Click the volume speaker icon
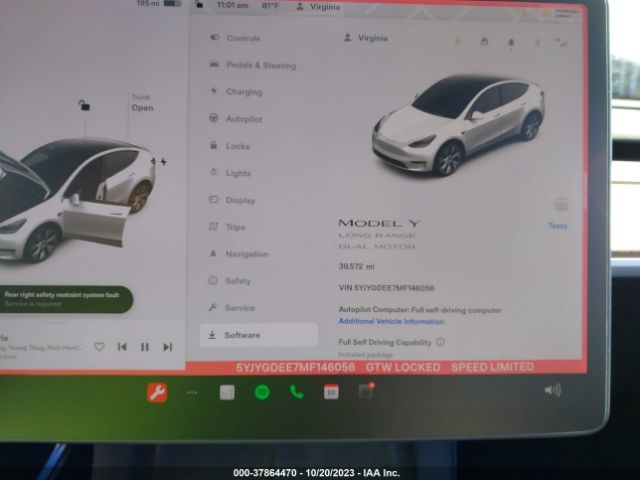The image size is (640, 480). (553, 390)
